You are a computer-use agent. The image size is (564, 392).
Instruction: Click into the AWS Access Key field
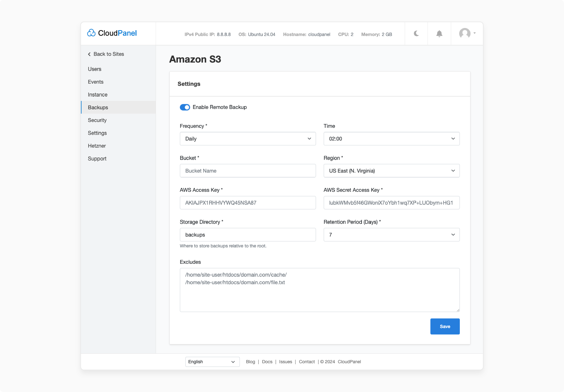[248, 203]
